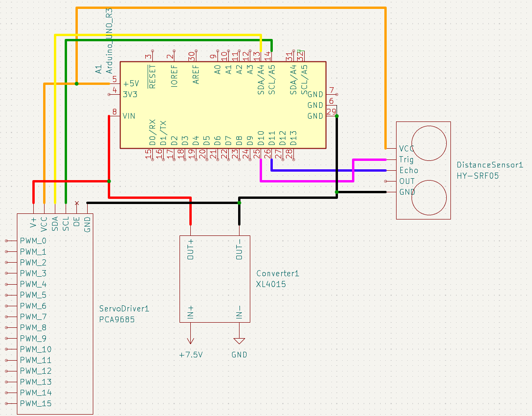Click the PWM_4 pin label

[33, 284]
